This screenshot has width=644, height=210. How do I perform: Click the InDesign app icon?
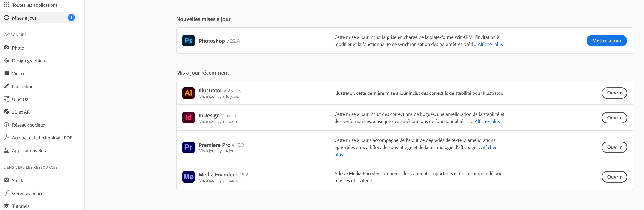(x=188, y=118)
